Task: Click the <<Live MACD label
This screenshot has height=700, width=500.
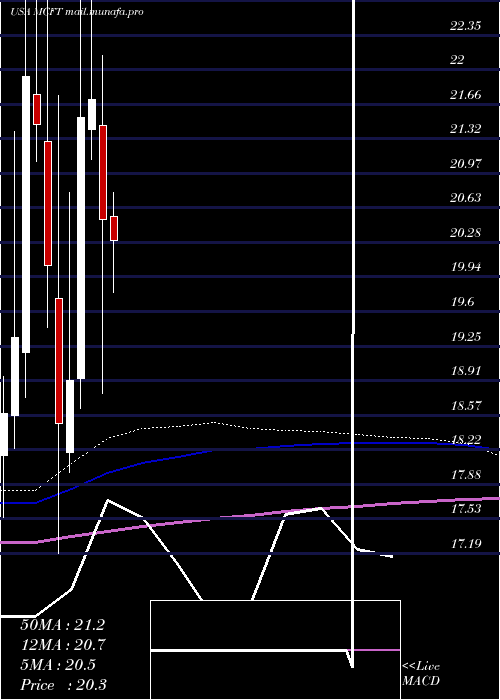Action: point(421,673)
